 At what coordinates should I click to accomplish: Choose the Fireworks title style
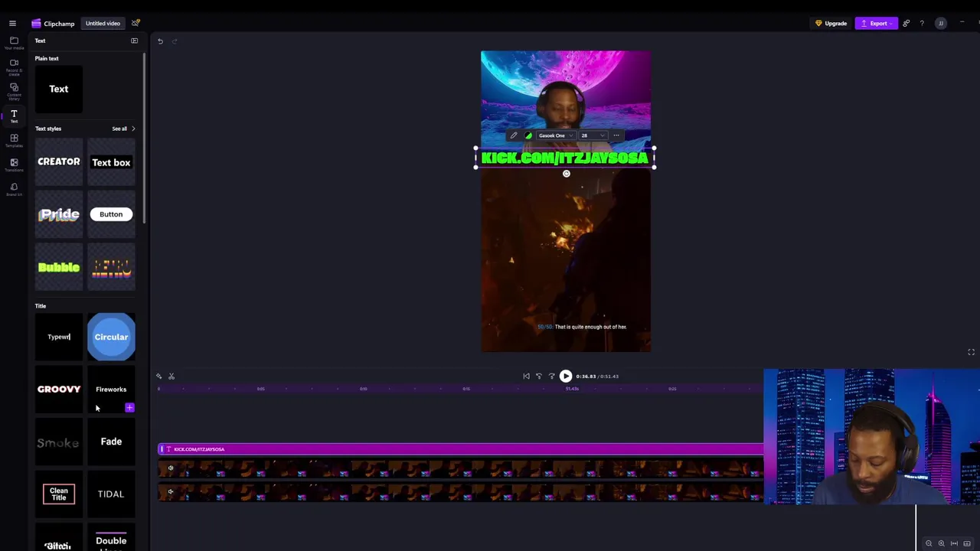111,389
